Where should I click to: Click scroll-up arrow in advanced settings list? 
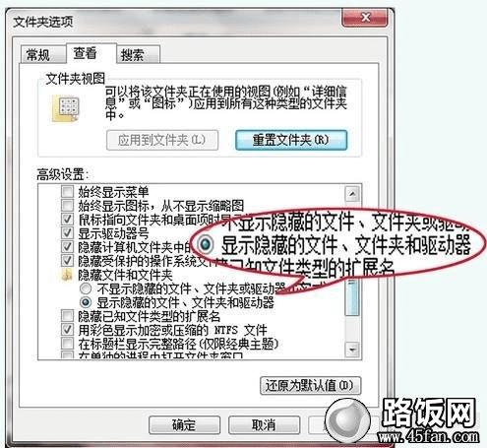point(352,194)
